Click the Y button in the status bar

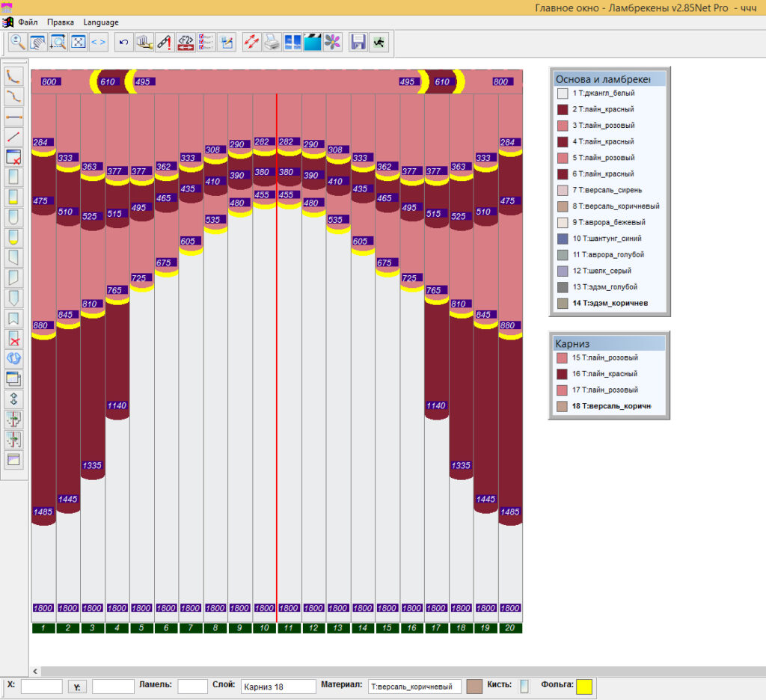pos(77,687)
